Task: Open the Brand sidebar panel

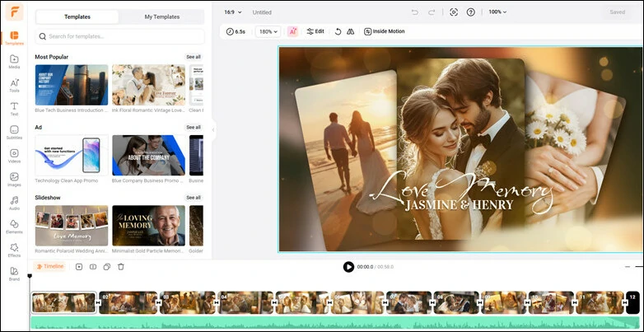Action: pyautogui.click(x=14, y=274)
